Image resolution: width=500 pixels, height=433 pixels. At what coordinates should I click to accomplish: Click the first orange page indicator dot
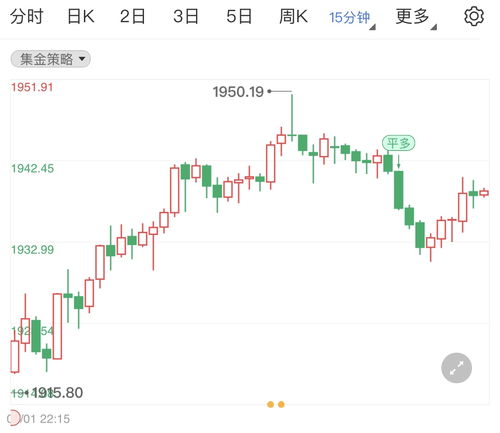click(270, 404)
